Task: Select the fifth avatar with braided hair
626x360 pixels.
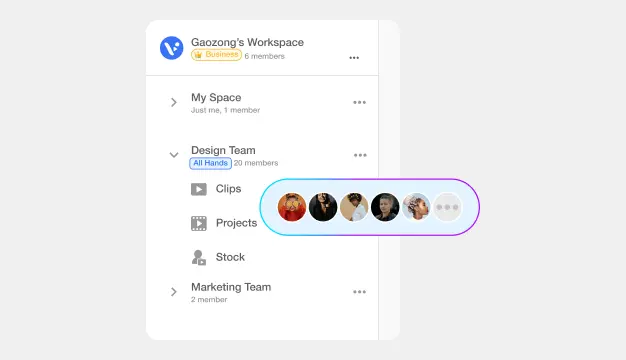Action: (416, 207)
